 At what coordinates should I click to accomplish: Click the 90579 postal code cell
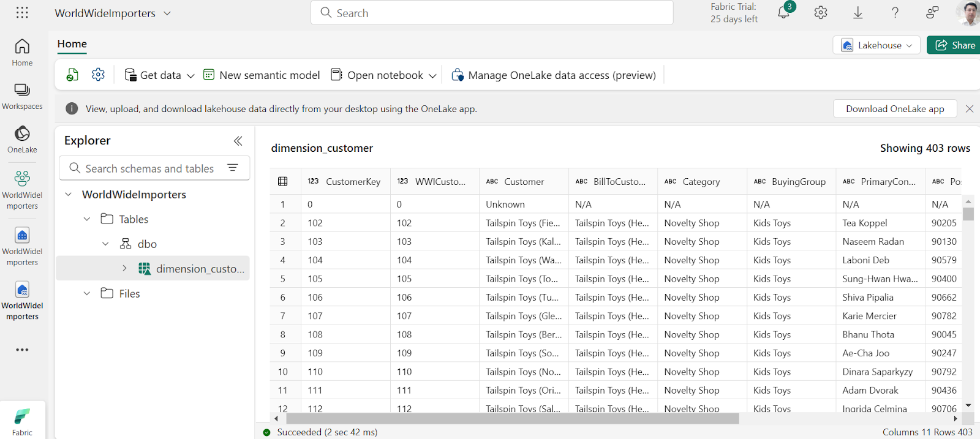pyautogui.click(x=944, y=260)
